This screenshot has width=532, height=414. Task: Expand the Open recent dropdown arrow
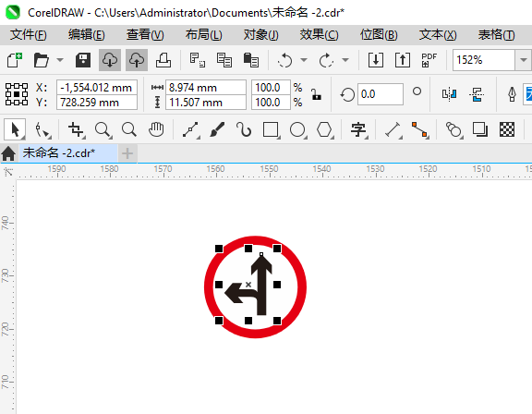[60, 60]
